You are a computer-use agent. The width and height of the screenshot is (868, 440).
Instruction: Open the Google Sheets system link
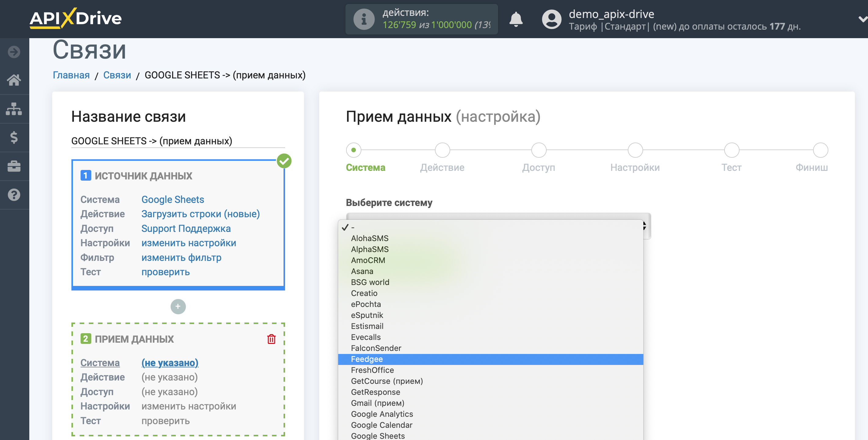[x=172, y=200]
